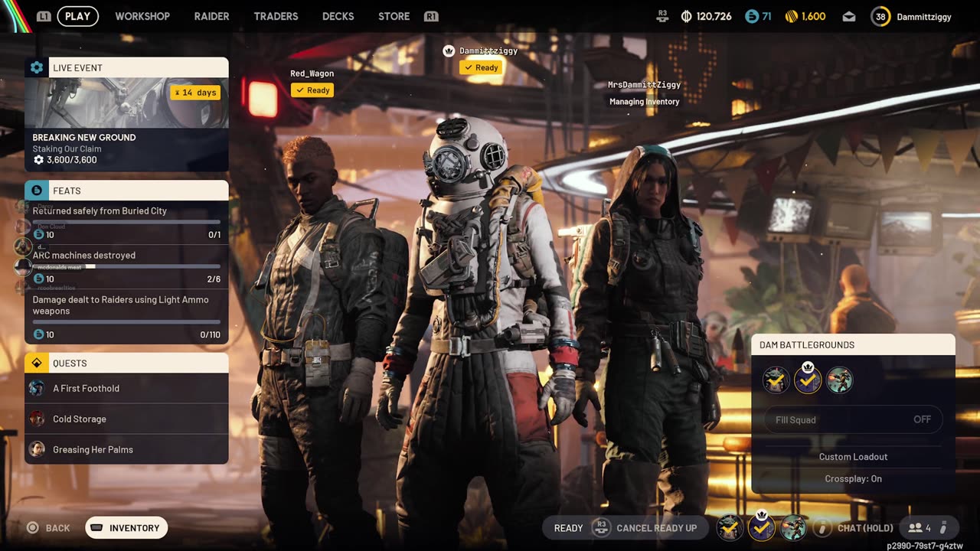
Task: Click third squad avatar in the bottom bar
Action: 793,528
